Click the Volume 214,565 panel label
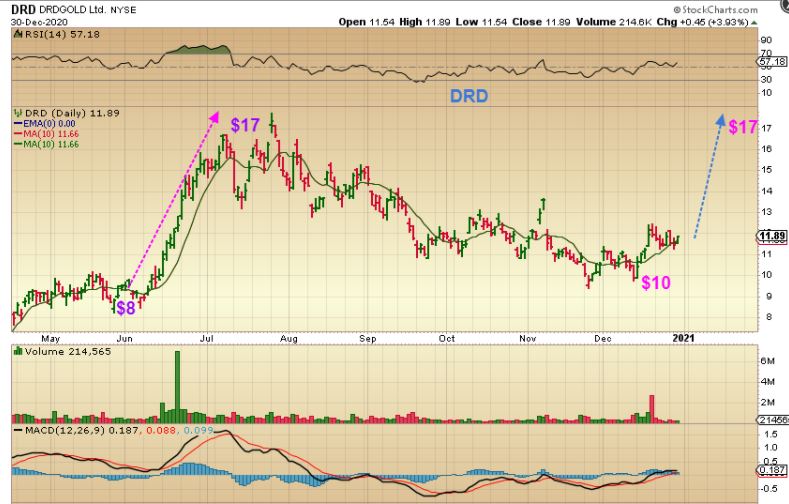The width and height of the screenshot is (789, 504). point(68,352)
